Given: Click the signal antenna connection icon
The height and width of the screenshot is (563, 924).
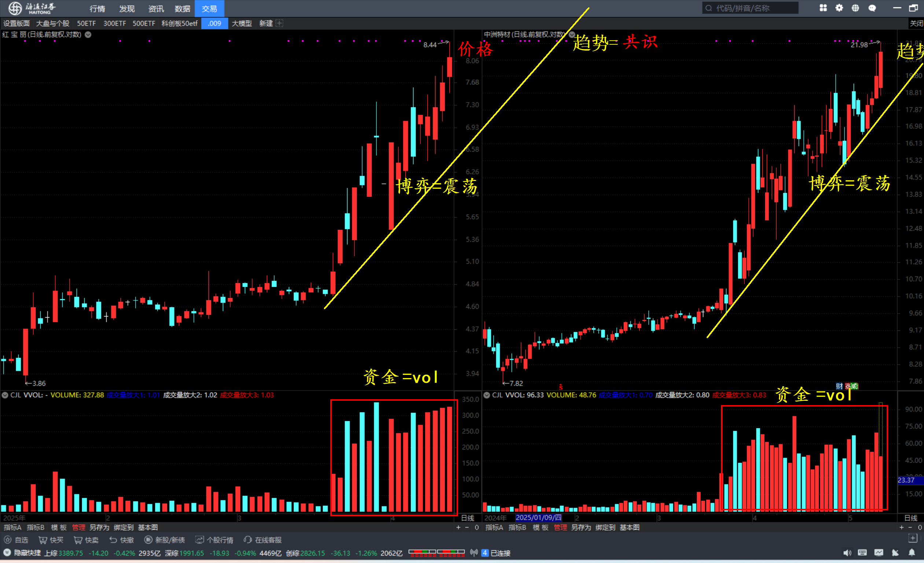Looking at the screenshot, I should (x=474, y=552).
